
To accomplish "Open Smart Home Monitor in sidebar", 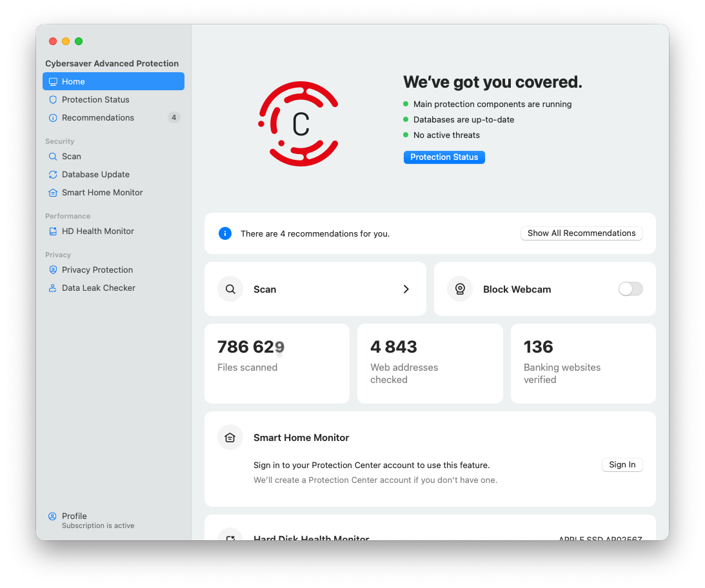I will point(102,193).
